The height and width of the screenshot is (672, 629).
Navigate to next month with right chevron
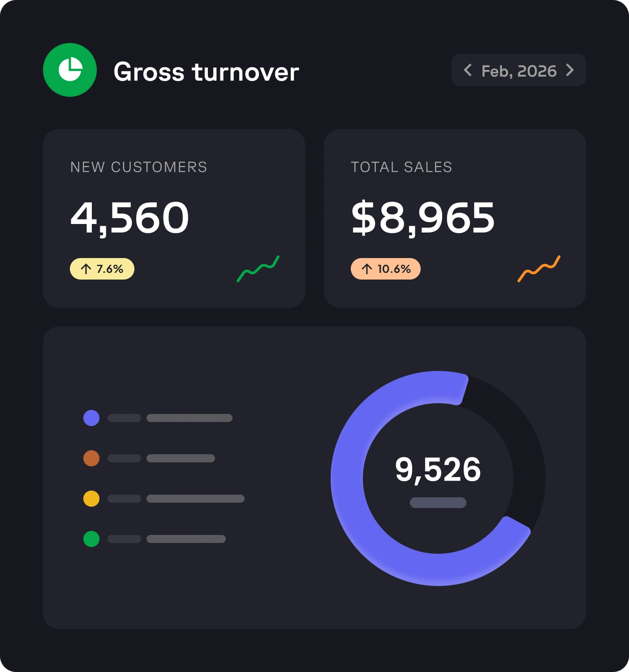(570, 70)
